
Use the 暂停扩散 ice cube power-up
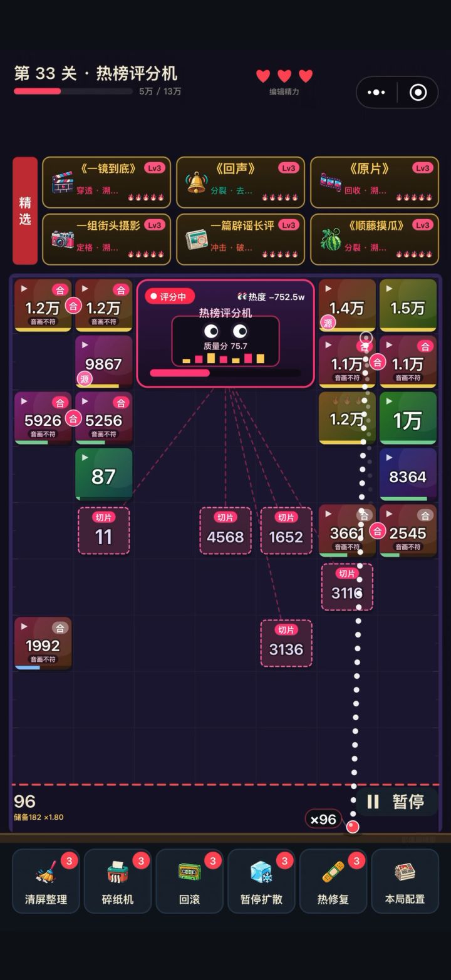point(261,881)
